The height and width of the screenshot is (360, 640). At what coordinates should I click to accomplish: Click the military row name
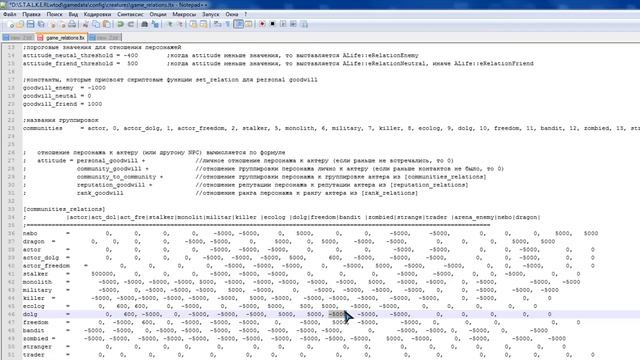[x=37, y=290]
